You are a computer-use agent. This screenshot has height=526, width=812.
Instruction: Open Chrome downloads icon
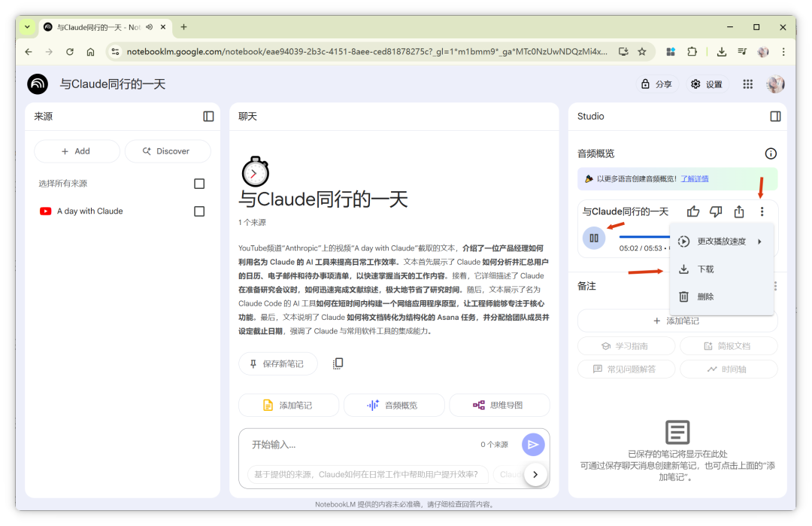(721, 51)
